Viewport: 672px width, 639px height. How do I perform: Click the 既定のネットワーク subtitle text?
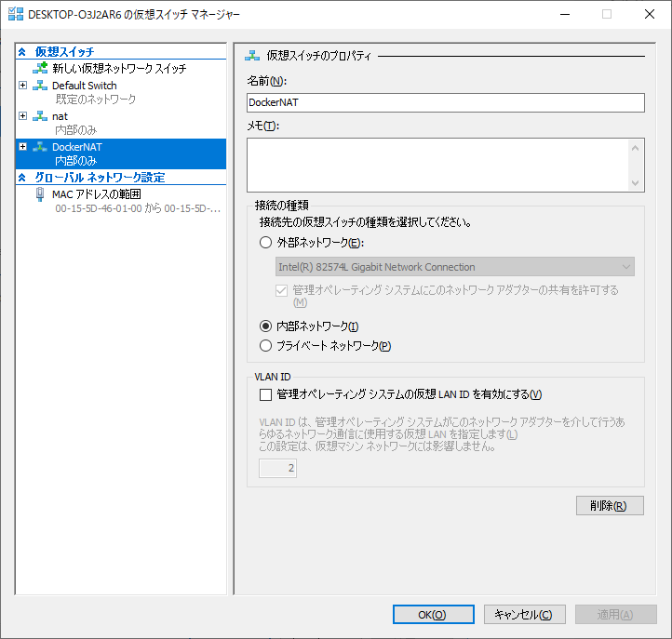coord(96,100)
